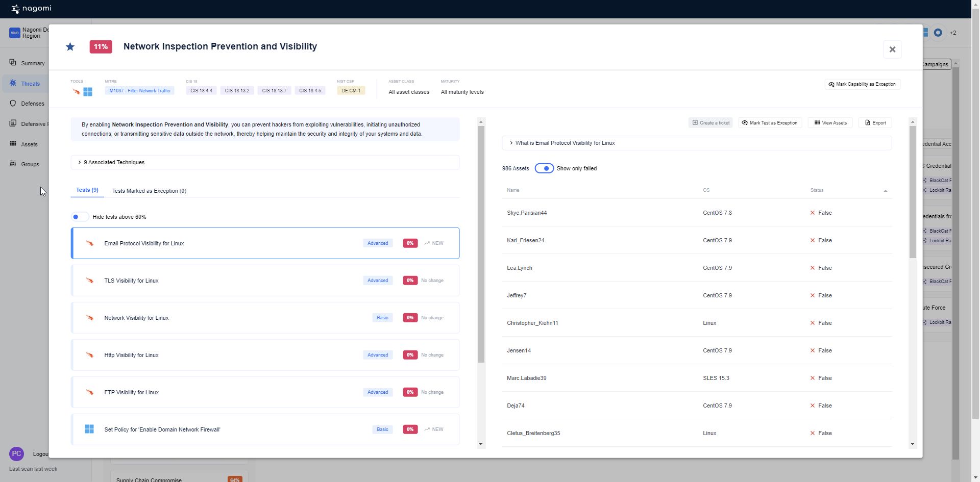The image size is (980, 482).
Task: Switch to the Tests (9) tab
Action: click(87, 190)
